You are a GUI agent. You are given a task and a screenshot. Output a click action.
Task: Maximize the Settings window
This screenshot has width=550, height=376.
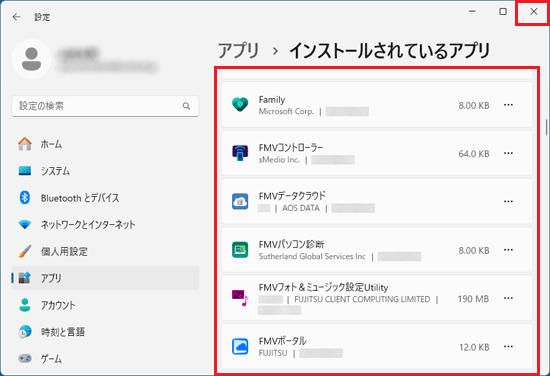[x=503, y=12]
